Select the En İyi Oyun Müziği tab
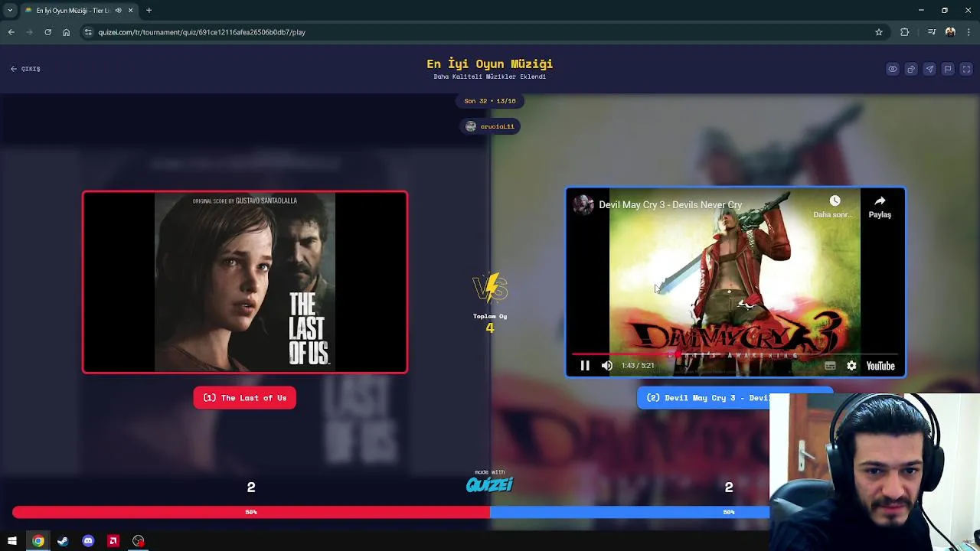Image resolution: width=980 pixels, height=551 pixels. point(78,11)
